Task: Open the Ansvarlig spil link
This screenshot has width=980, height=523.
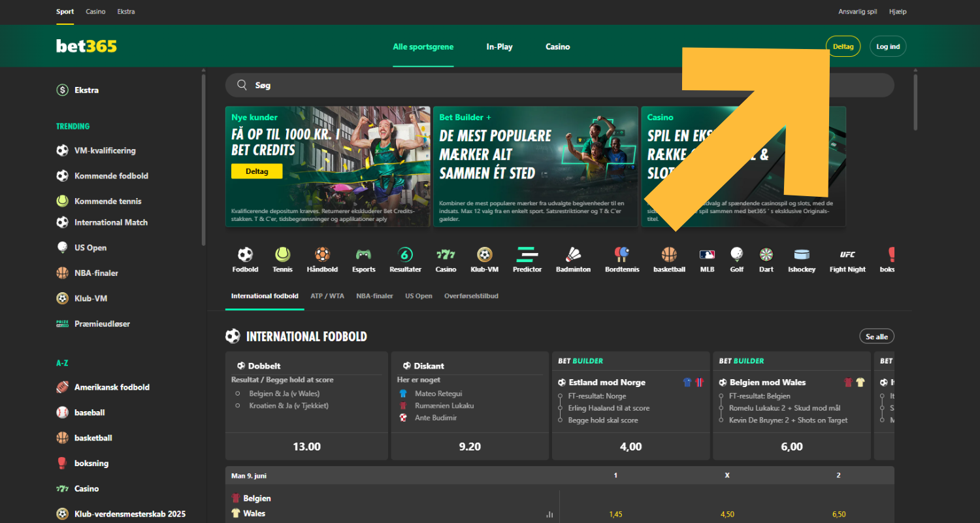Action: pyautogui.click(x=857, y=12)
